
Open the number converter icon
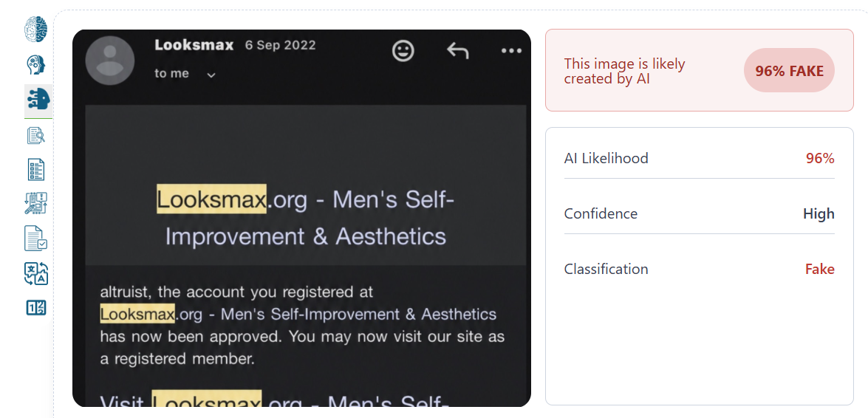tap(36, 308)
